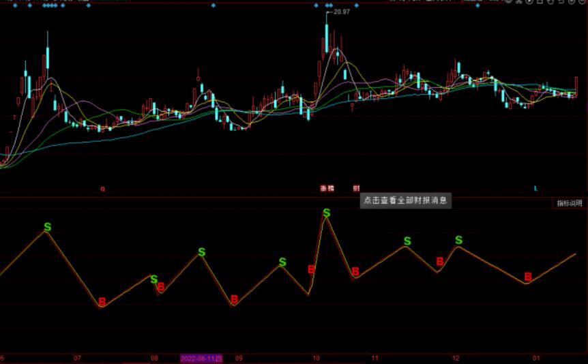Click the highlighted 2022-08-11 date label
588x364 pixels.
click(201, 358)
